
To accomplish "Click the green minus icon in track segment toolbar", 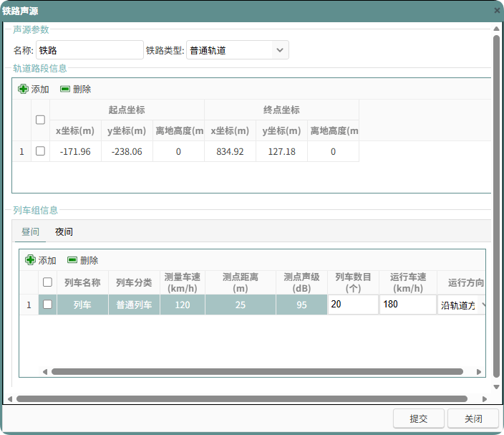I will (65, 89).
